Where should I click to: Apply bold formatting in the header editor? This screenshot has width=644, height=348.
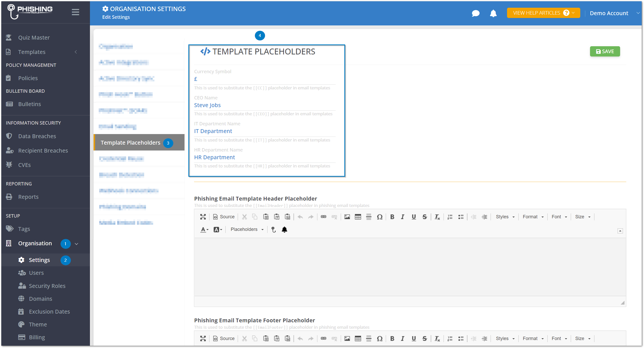pos(392,217)
